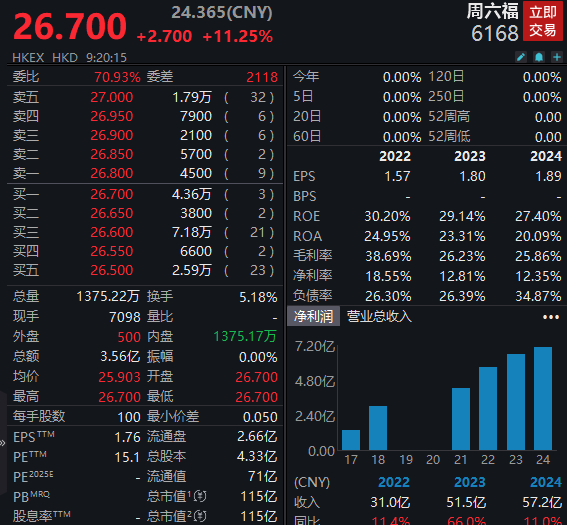Select the 卖五 price 27.000

[111, 97]
